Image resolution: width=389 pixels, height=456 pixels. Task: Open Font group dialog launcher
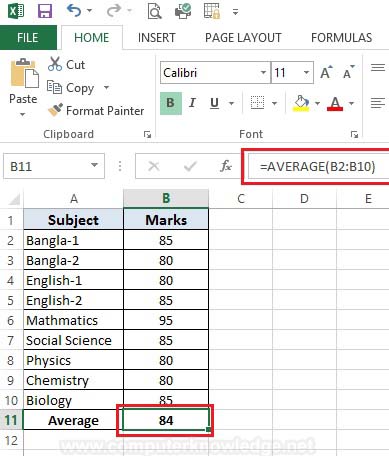click(x=354, y=134)
